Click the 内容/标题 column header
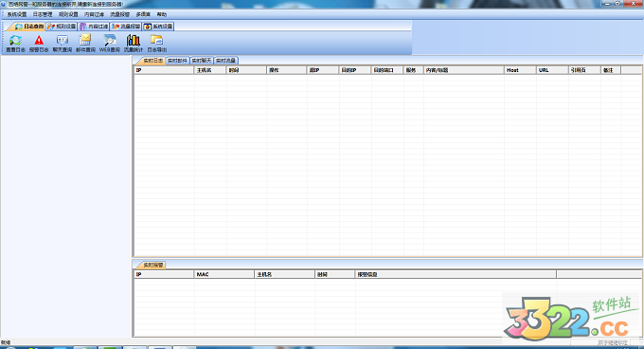 (x=464, y=70)
